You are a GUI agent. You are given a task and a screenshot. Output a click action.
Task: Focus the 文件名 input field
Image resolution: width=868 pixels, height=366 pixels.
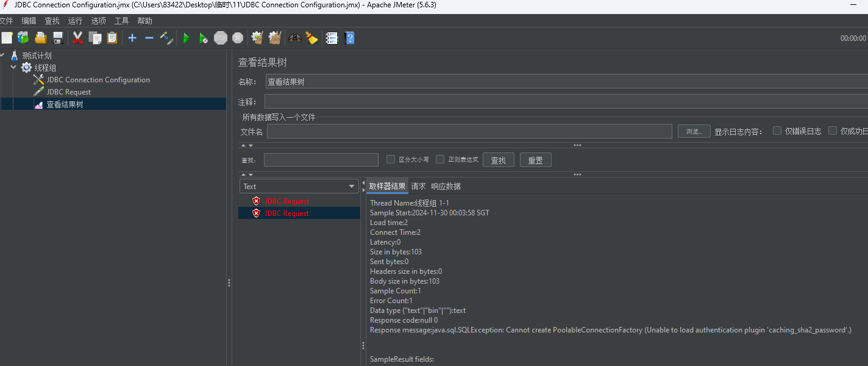[x=469, y=131]
